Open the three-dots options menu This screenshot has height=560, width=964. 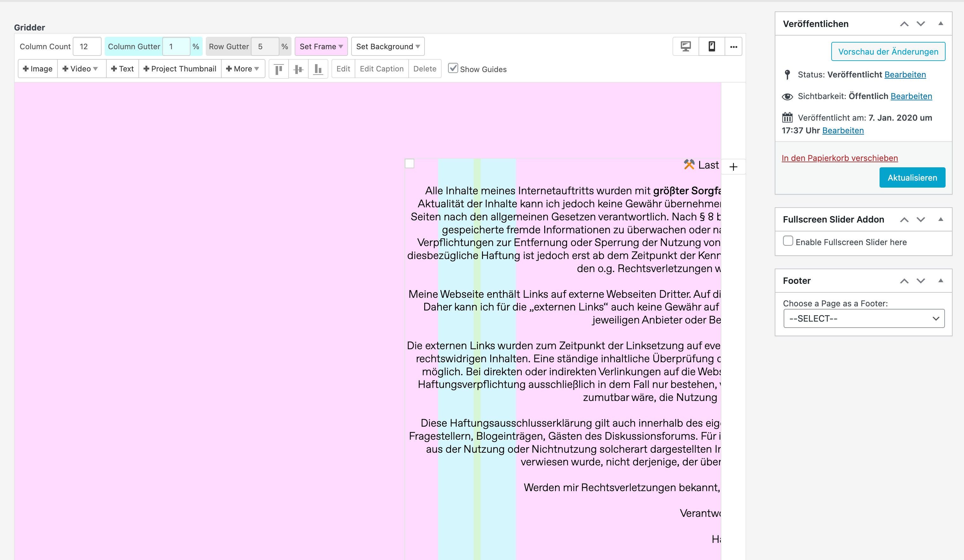pos(733,47)
